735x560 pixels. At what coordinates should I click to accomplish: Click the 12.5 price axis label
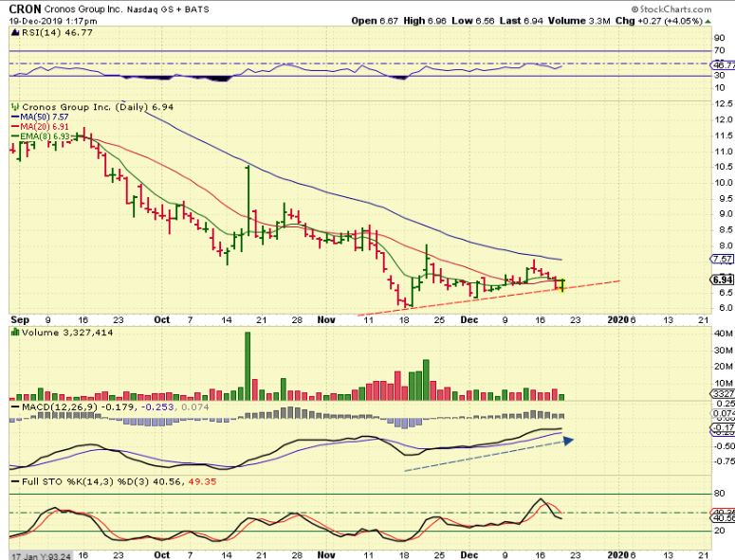725,103
